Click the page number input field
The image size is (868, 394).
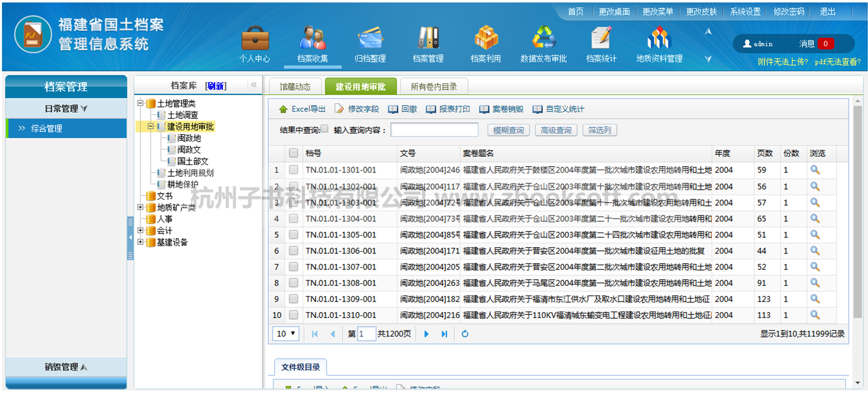366,334
